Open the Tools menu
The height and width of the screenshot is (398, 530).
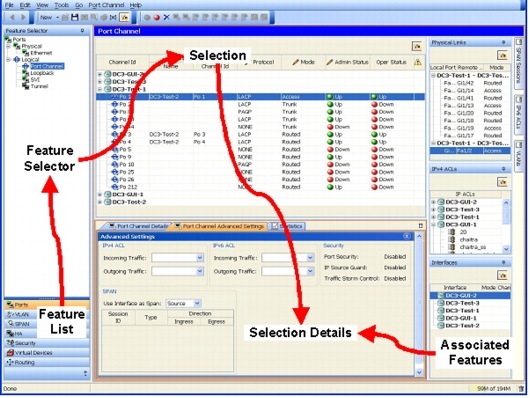[62, 5]
